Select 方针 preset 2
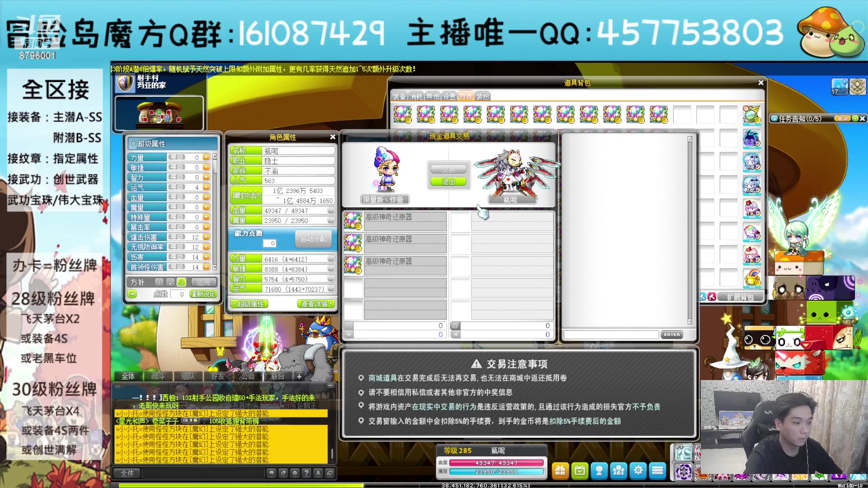 pyautogui.click(x=170, y=282)
